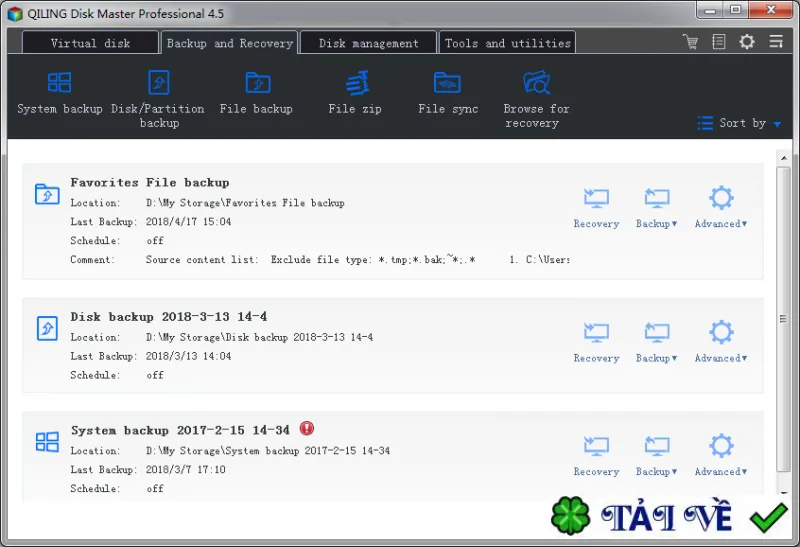Expand Backup menu for System backup 2017-2-15

pyautogui.click(x=656, y=456)
